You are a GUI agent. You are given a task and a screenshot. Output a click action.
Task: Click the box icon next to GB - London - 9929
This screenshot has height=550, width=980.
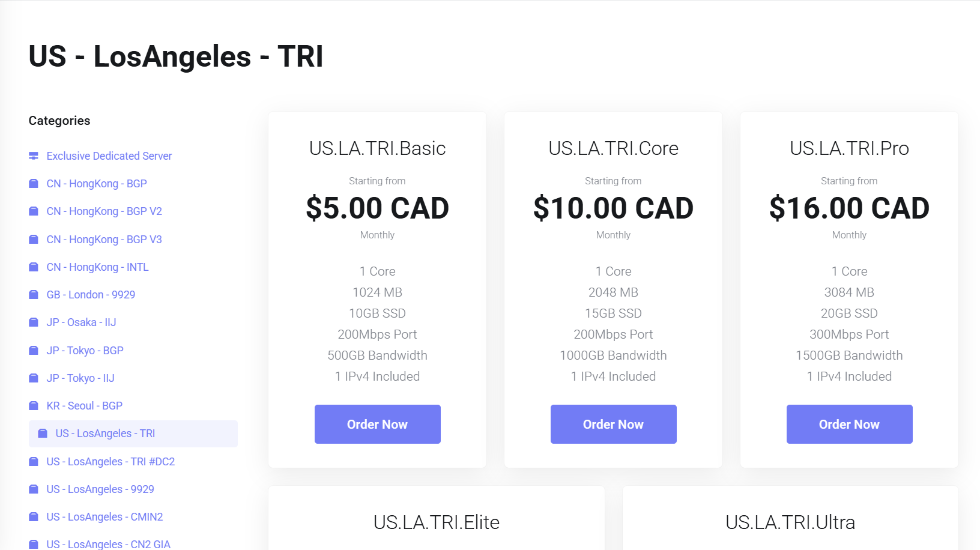(x=34, y=295)
